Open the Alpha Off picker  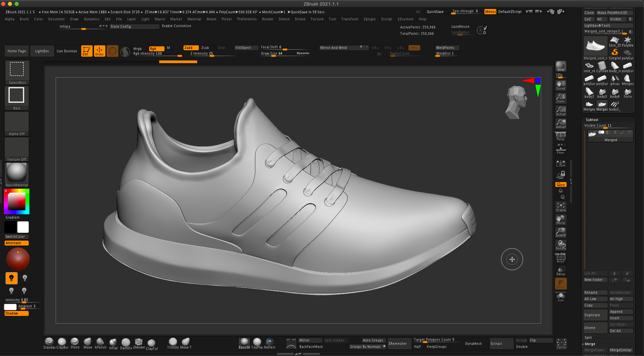coord(17,124)
